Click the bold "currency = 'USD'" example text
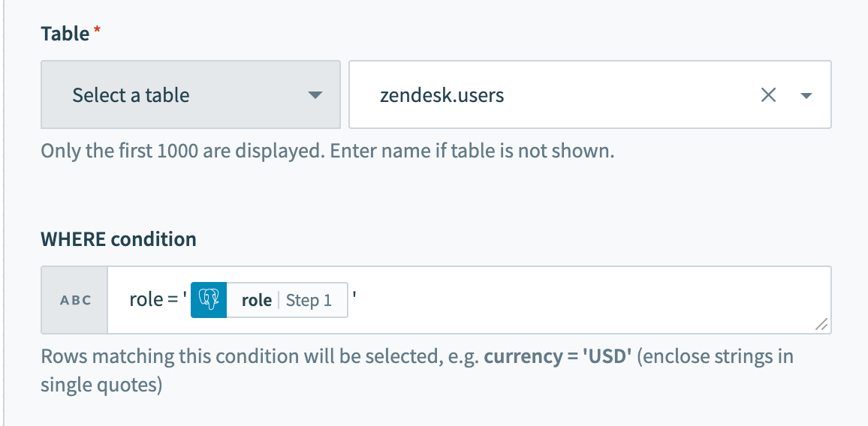868x426 pixels. tap(558, 356)
